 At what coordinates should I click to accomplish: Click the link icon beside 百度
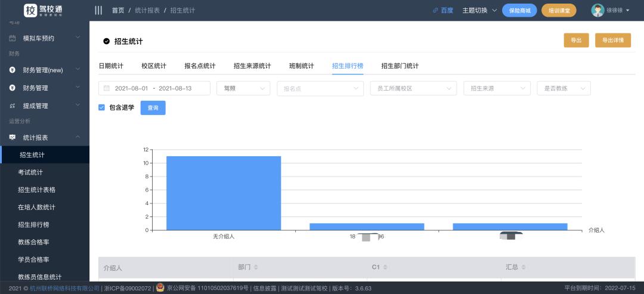[x=435, y=10]
